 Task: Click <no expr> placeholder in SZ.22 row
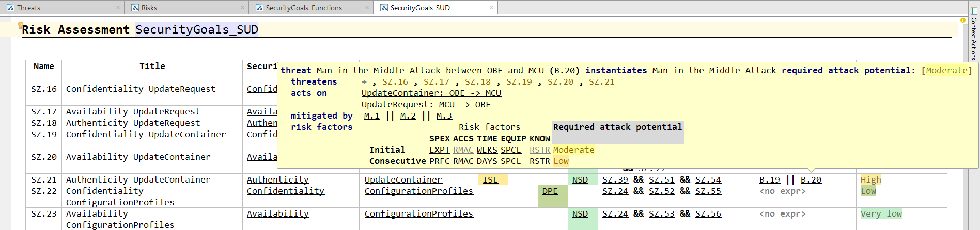click(783, 191)
